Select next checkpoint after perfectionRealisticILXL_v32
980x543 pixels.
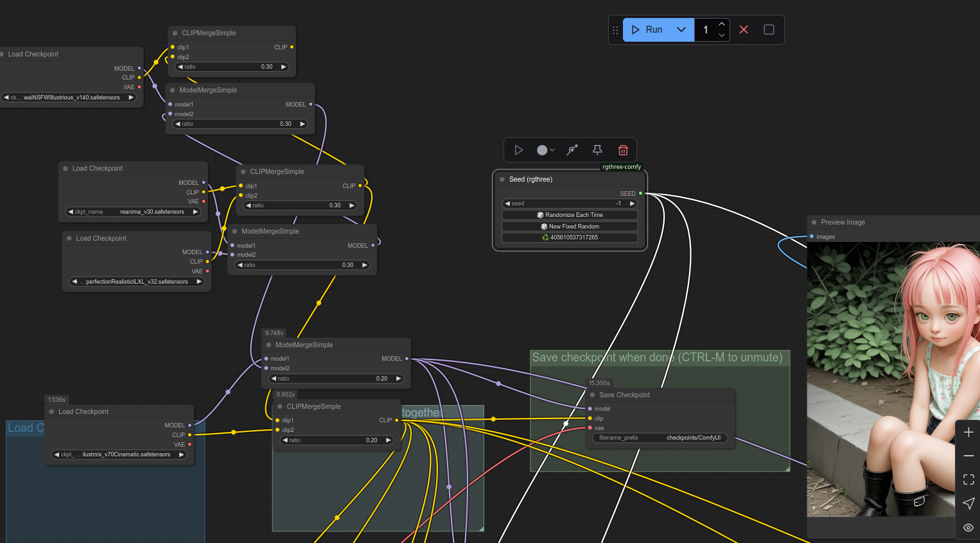click(199, 282)
